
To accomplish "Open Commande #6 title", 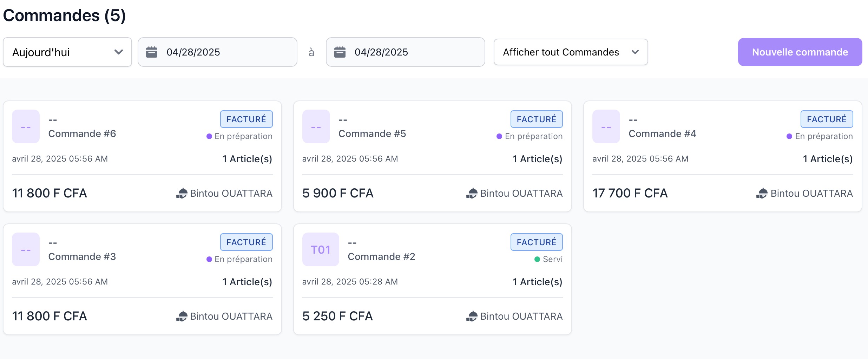I will pos(82,133).
